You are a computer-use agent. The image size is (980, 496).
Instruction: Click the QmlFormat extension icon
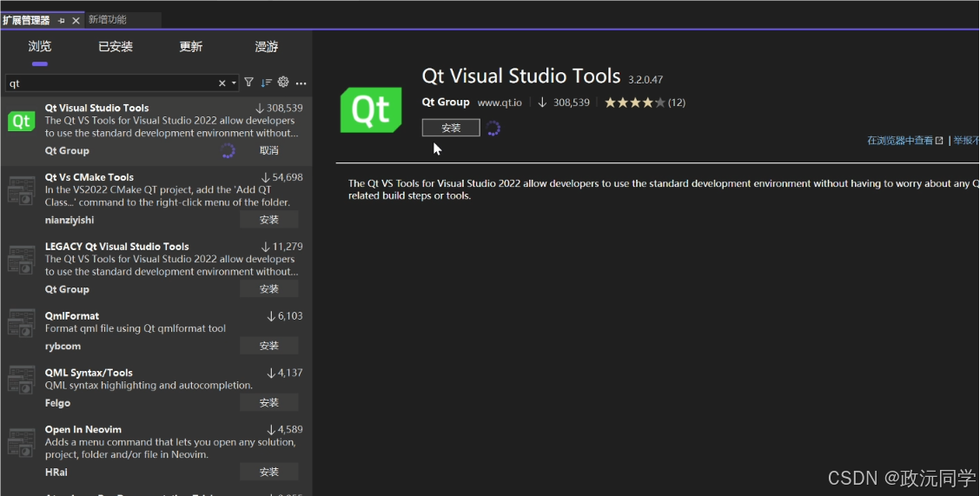click(21, 323)
